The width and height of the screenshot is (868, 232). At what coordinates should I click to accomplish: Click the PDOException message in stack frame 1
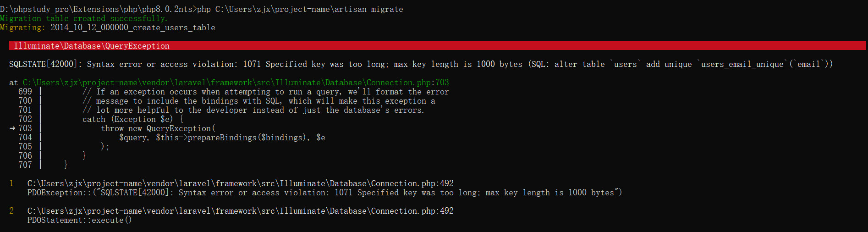tap(324, 193)
